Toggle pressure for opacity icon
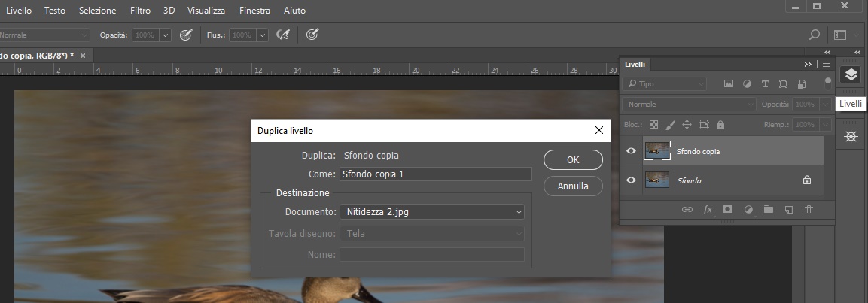 186,35
